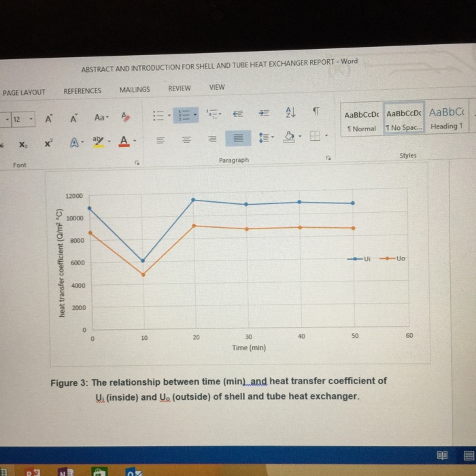Open the References ribbon tab

pyautogui.click(x=82, y=90)
